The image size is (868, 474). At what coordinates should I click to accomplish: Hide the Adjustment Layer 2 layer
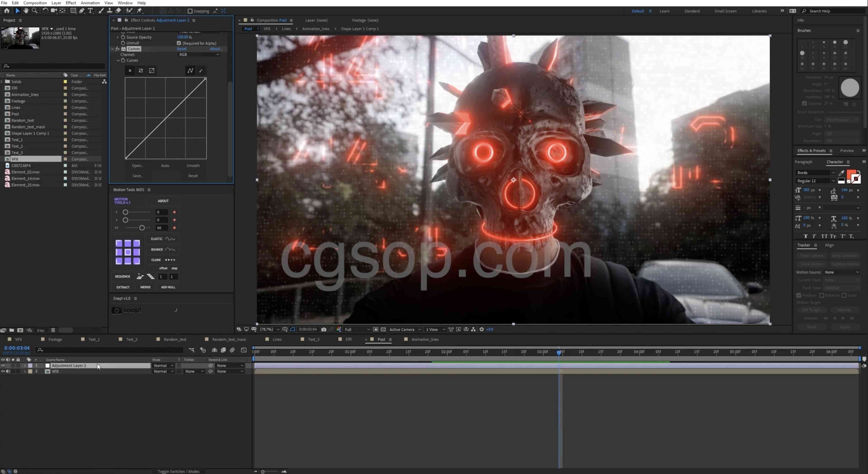point(3,365)
